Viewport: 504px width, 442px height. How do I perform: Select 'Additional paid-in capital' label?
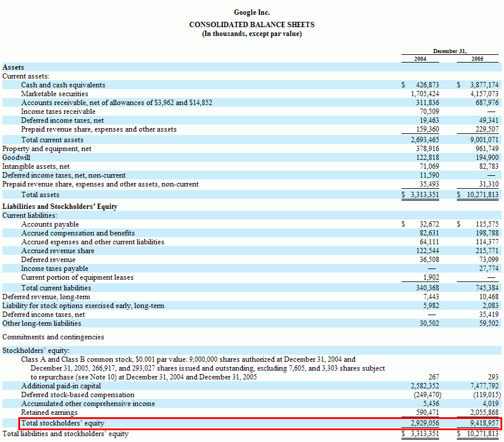(x=61, y=386)
